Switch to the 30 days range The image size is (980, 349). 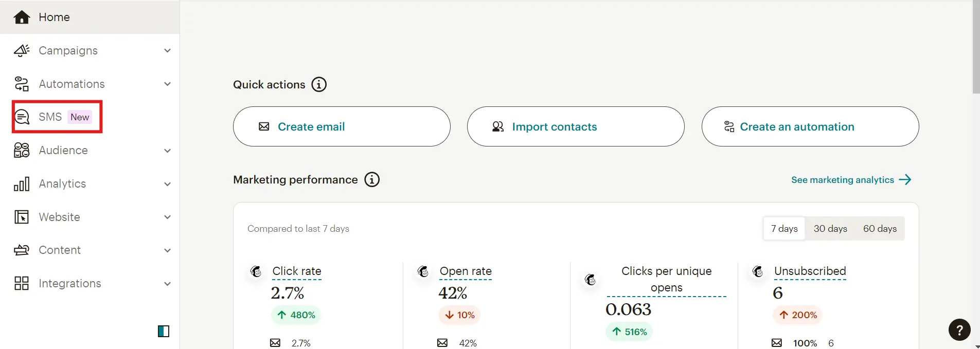pyautogui.click(x=830, y=229)
